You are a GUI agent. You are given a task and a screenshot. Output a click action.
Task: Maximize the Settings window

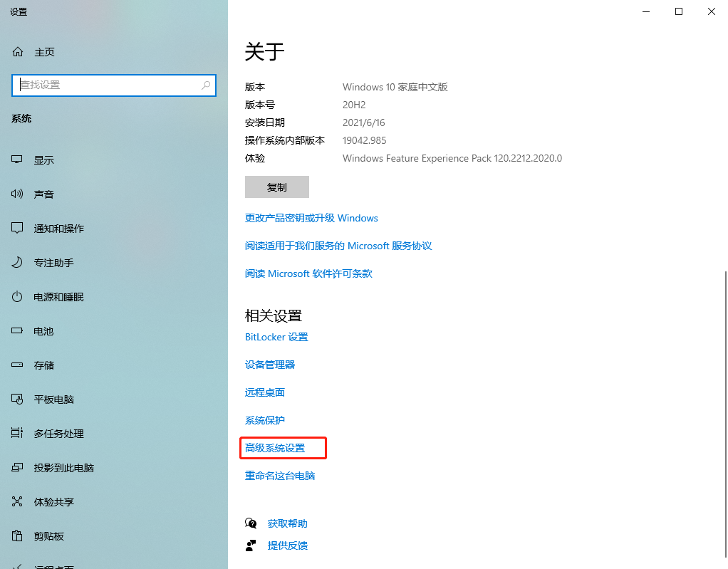679,11
